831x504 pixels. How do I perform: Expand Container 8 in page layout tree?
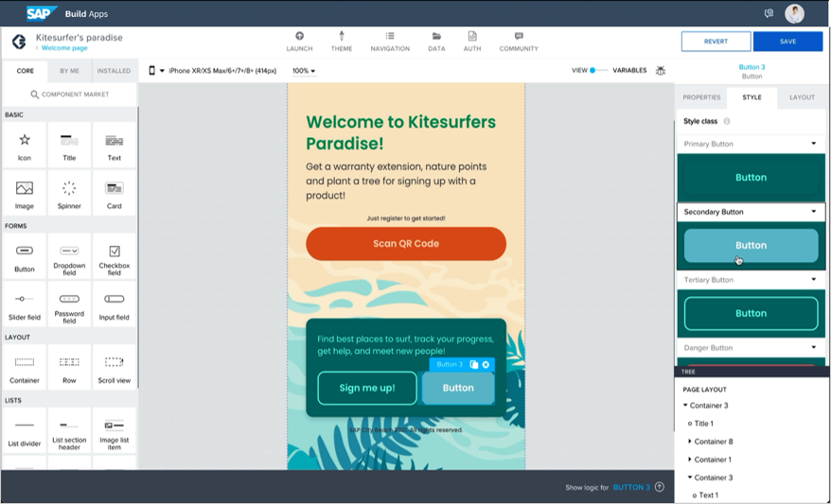click(x=690, y=442)
